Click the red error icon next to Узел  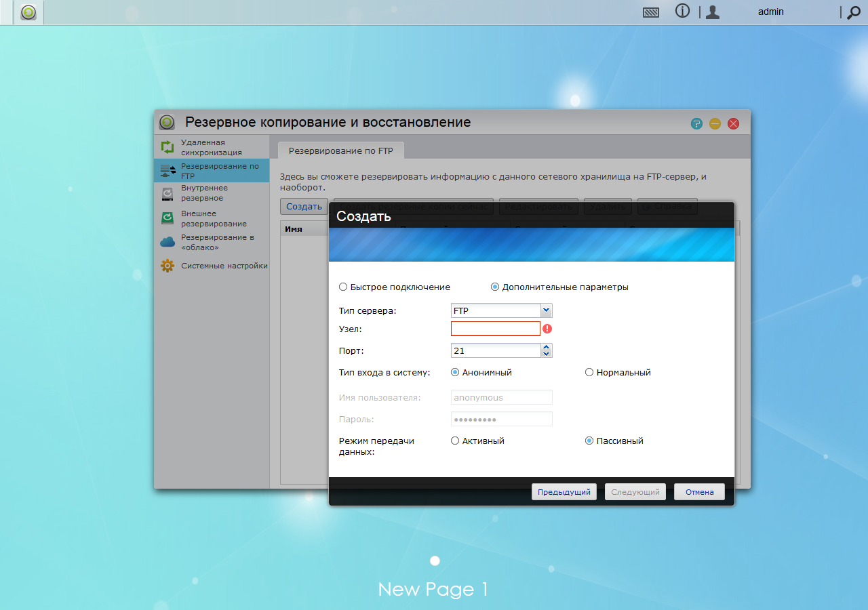(547, 329)
